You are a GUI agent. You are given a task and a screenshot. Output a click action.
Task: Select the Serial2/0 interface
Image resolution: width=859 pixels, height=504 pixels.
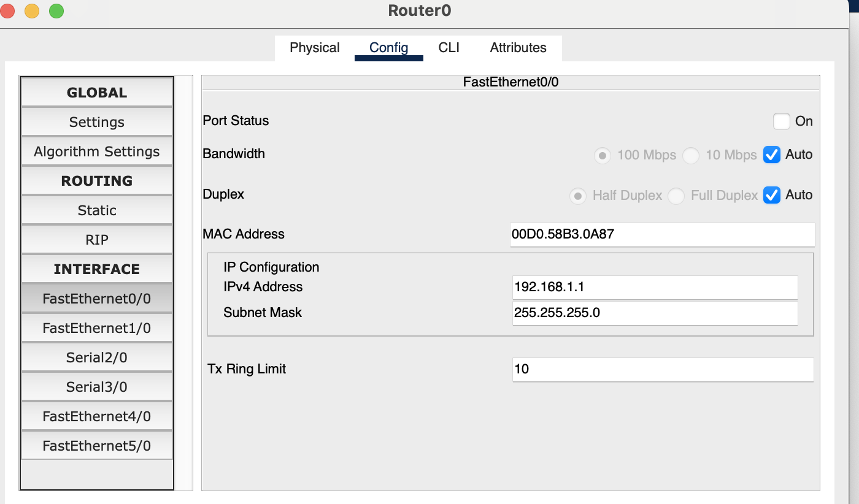97,357
